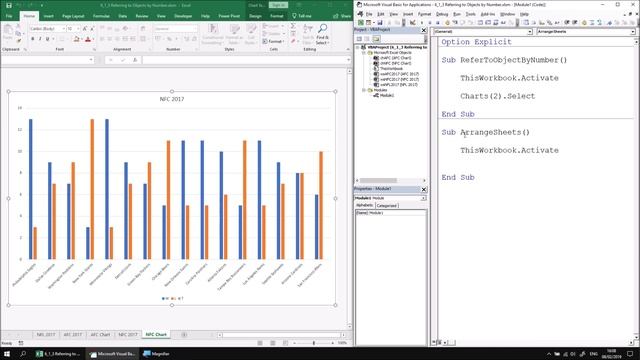Viewport: 640px width, 360px height.
Task: Switch to the AFC Chart sheet tab
Action: click(x=100, y=335)
